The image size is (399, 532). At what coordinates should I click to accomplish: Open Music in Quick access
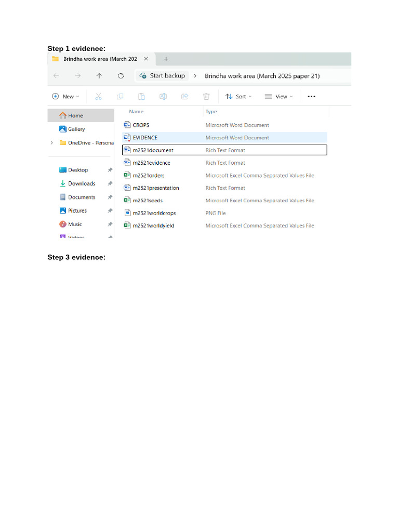[x=71, y=224]
